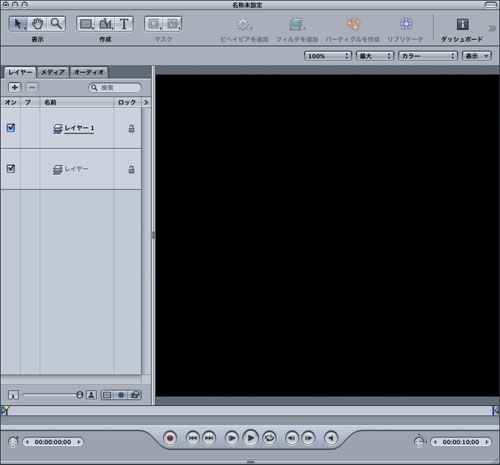Image resolution: width=500 pixels, height=465 pixels.
Task: Open the カラー channel dropdown
Action: point(428,56)
